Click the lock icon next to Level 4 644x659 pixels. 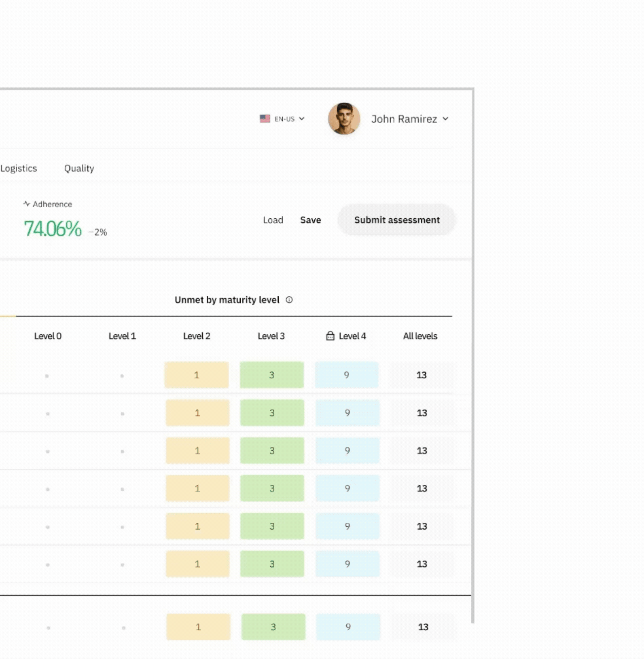pos(330,336)
